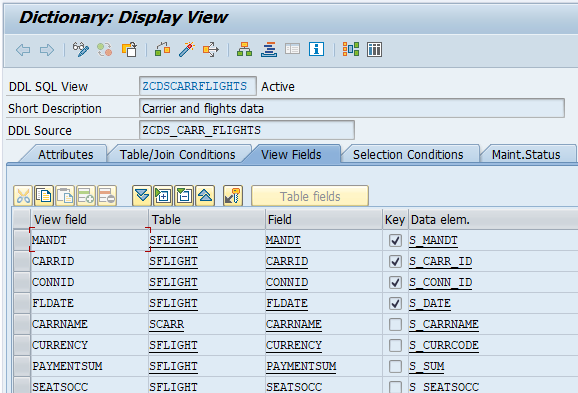The height and width of the screenshot is (393, 578).
Task: Open SFLIGHT table link in MANDT row
Action: pos(173,240)
